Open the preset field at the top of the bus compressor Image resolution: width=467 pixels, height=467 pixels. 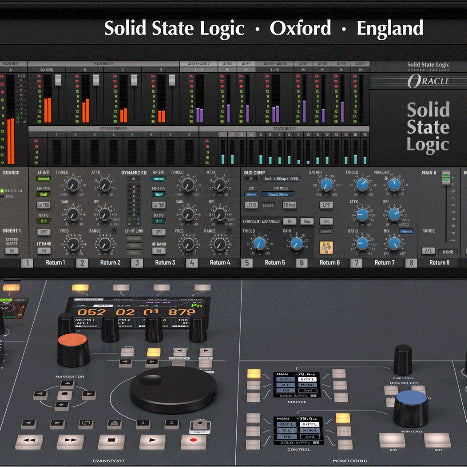(281, 179)
